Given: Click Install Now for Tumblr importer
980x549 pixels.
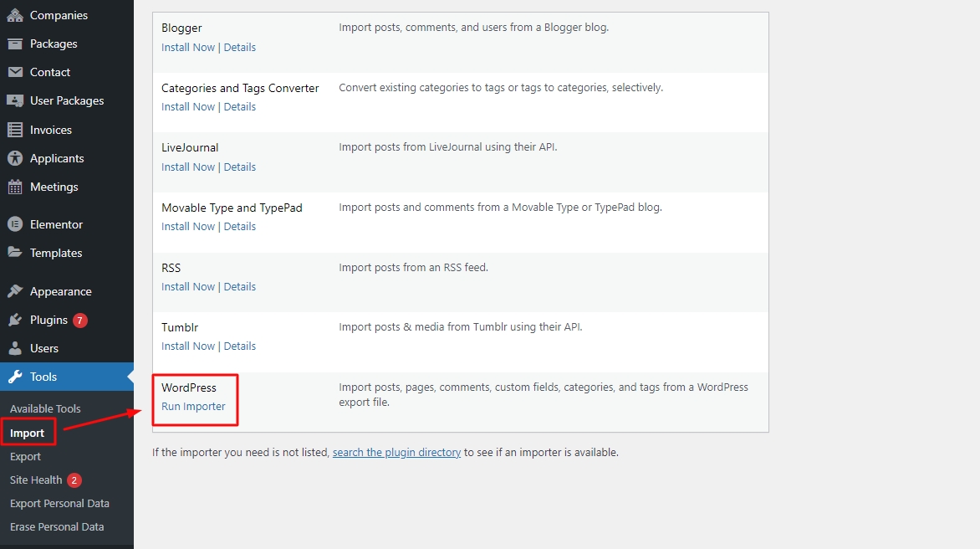Looking at the screenshot, I should coord(188,346).
